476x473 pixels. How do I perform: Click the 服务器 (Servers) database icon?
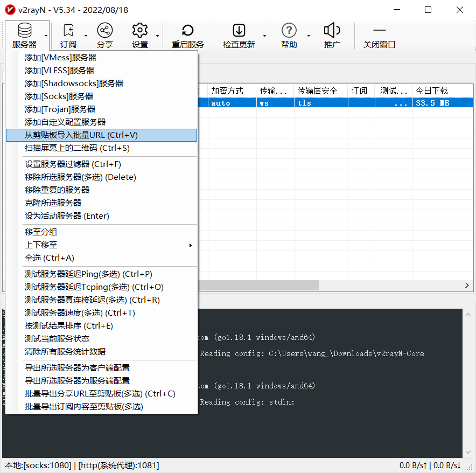coord(24,31)
